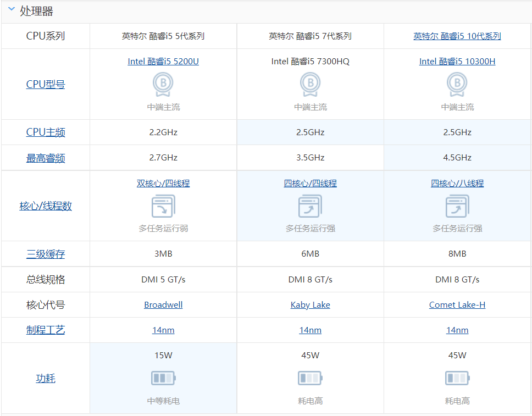Open 四核心/四线程 link
This screenshot has height=416, width=532.
pos(310,183)
